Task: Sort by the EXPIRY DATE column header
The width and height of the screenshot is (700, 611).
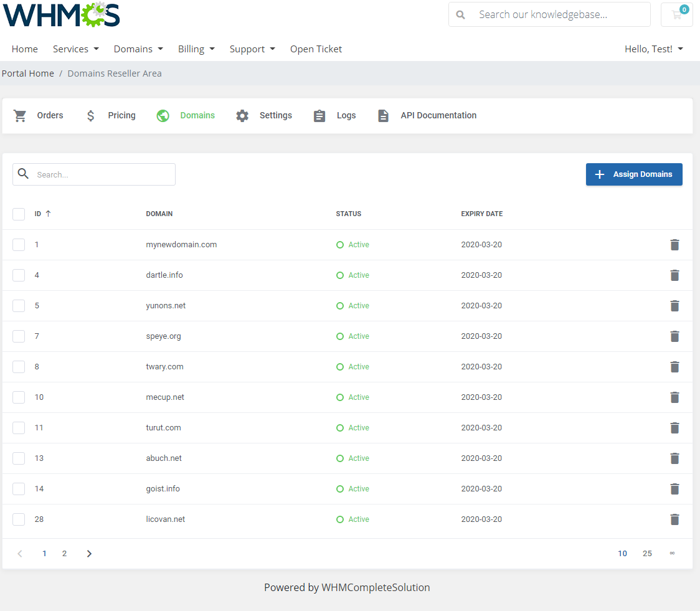Action: 481,214
